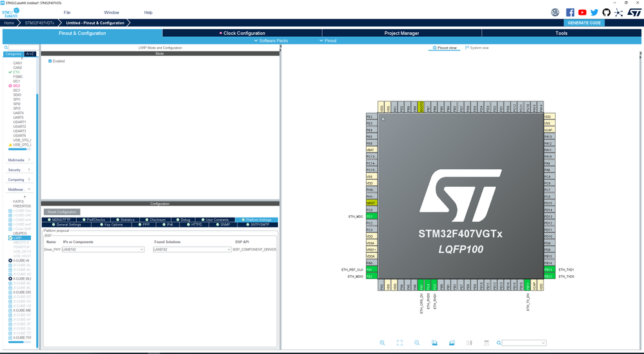The height and width of the screenshot is (354, 644).
Task: Click the Reset Configuration button
Action: pyautogui.click(x=62, y=212)
